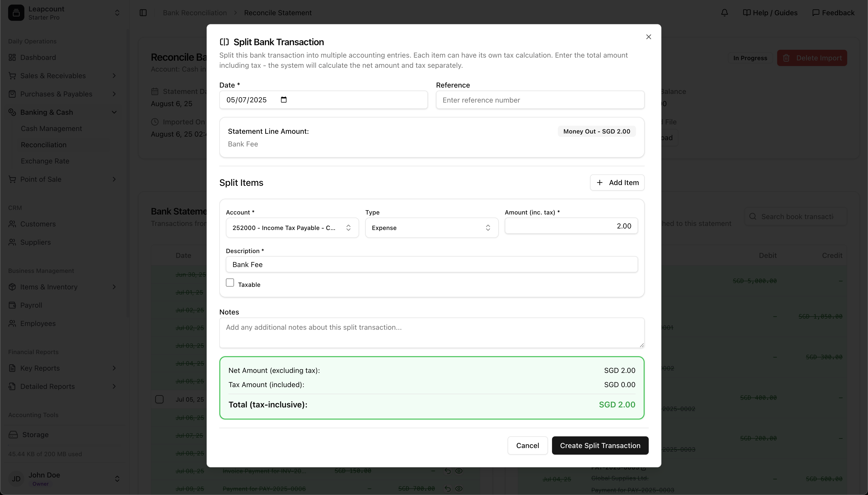View details eye icon on Jul 09, 25 row
Image resolution: width=868 pixels, height=495 pixels.
coord(459,489)
